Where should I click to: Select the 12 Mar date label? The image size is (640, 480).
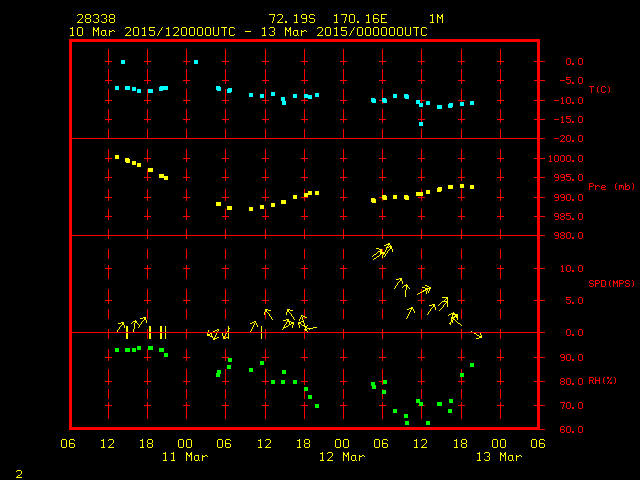pos(341,457)
